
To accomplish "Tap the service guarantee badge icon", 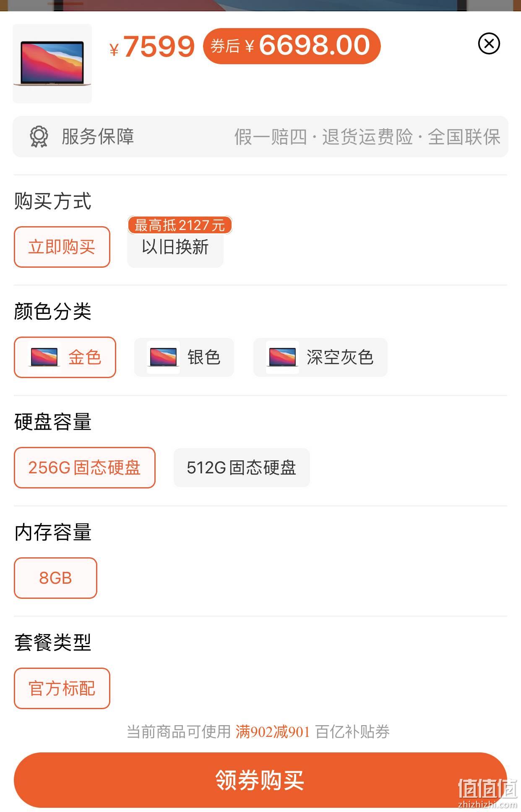I will pyautogui.click(x=39, y=137).
